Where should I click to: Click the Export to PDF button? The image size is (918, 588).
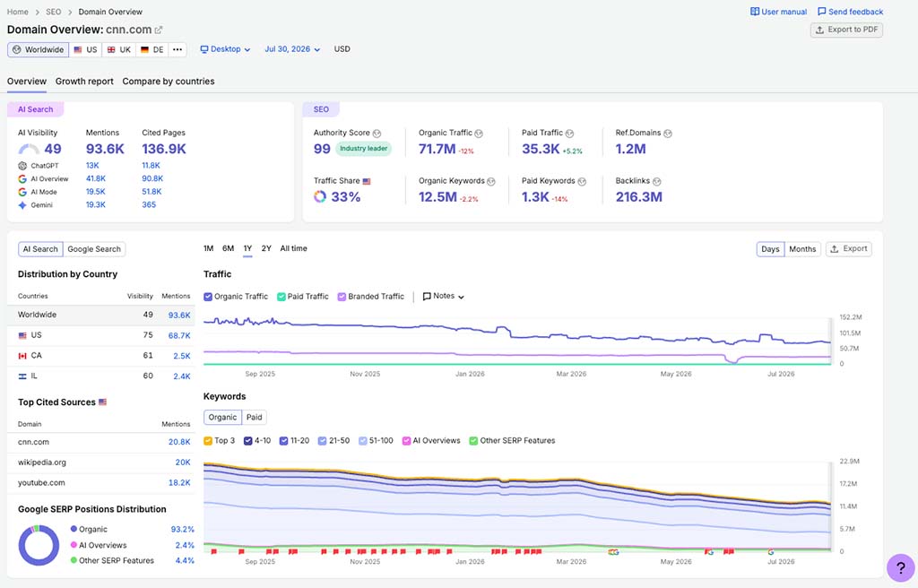click(x=846, y=30)
